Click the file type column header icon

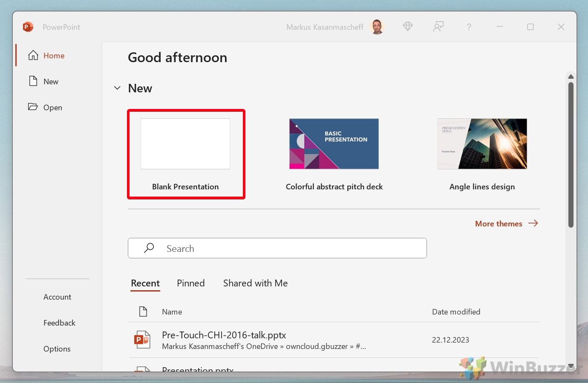point(143,312)
